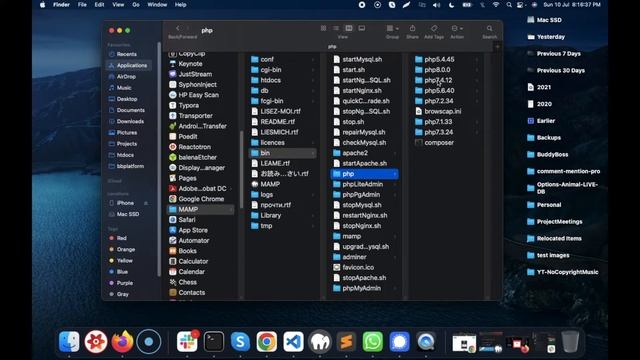
Task: Select the Yellow tag in sidebar
Action: [124, 260]
